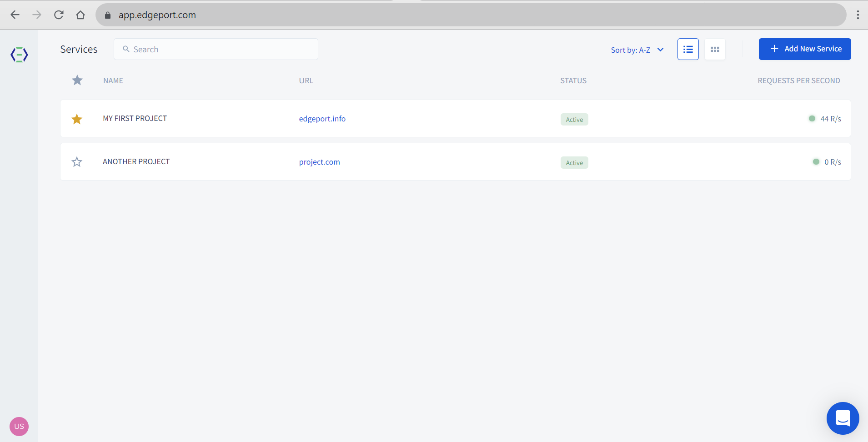The height and width of the screenshot is (442, 868).
Task: Click the Edgeport logo in sidebar
Action: click(x=19, y=55)
